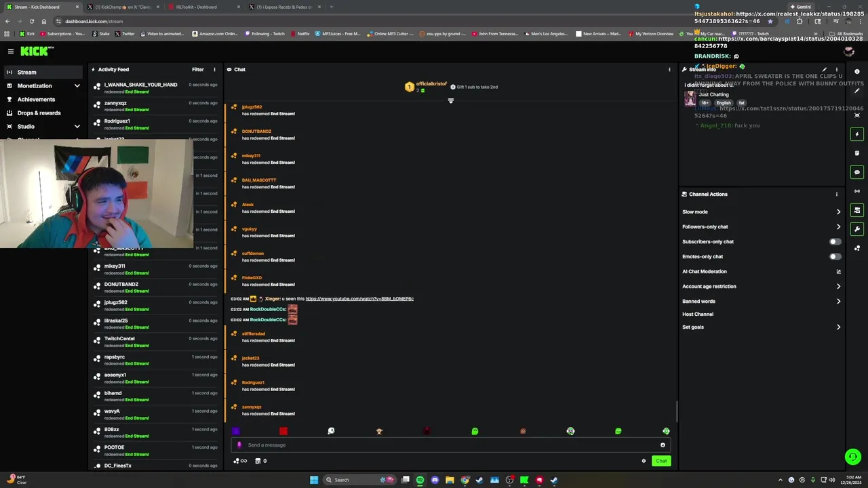Click channel points infinity icon
This screenshot has width=868, height=488.
(x=240, y=461)
